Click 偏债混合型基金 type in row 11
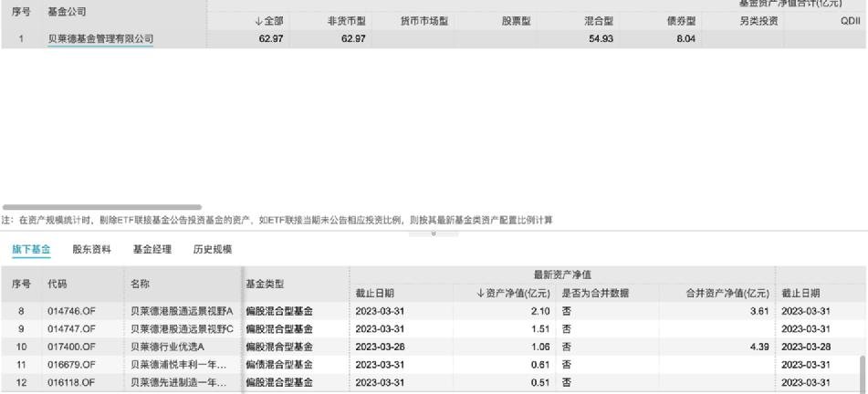868x394 pixels. click(279, 365)
